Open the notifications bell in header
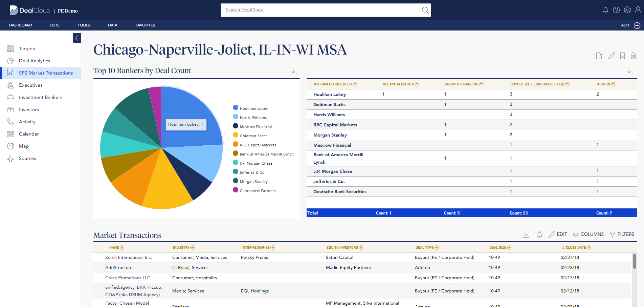Screen dimensions: 644x307 pyautogui.click(x=605, y=10)
